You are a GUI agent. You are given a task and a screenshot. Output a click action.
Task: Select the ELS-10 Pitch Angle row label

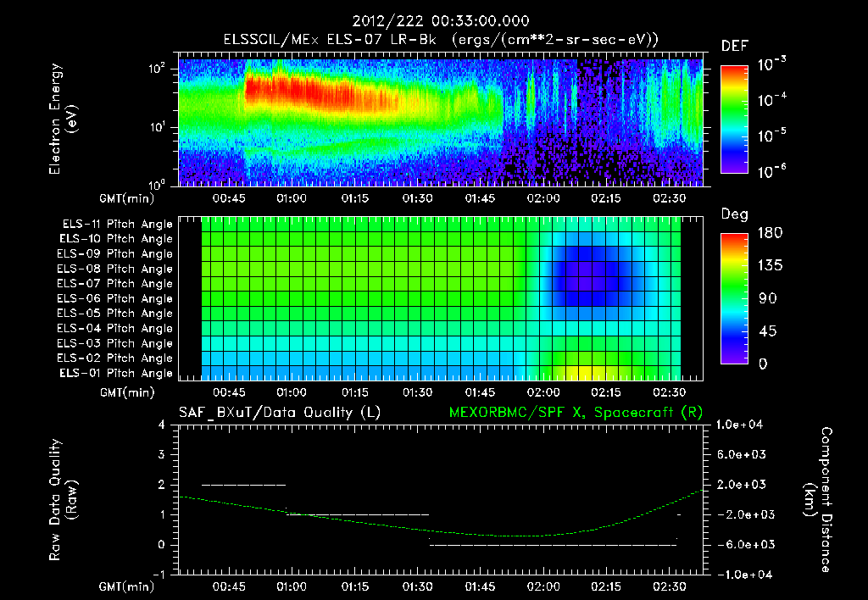coord(115,239)
